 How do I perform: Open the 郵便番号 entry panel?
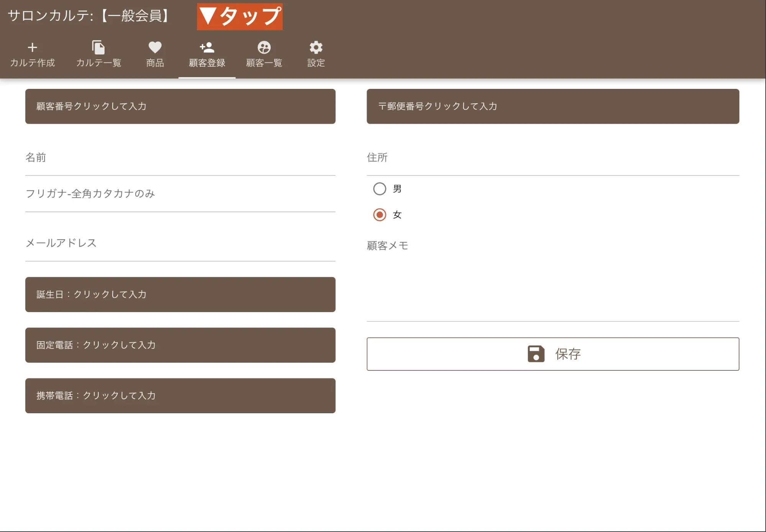pos(553,106)
